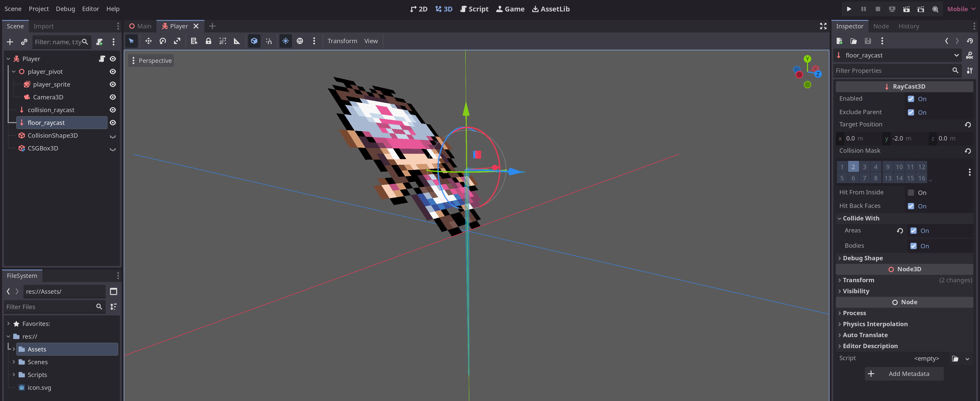The width and height of the screenshot is (980, 401).
Task: Expand the Transform section
Action: [858, 280]
